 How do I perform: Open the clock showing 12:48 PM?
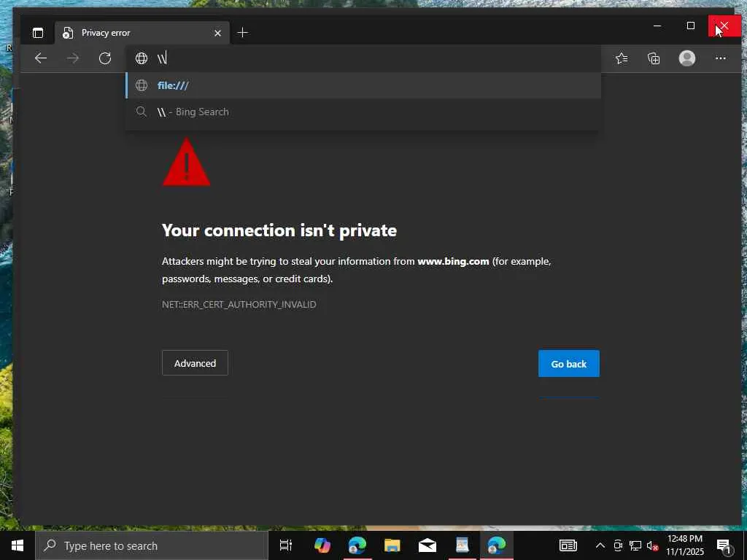[684, 545]
